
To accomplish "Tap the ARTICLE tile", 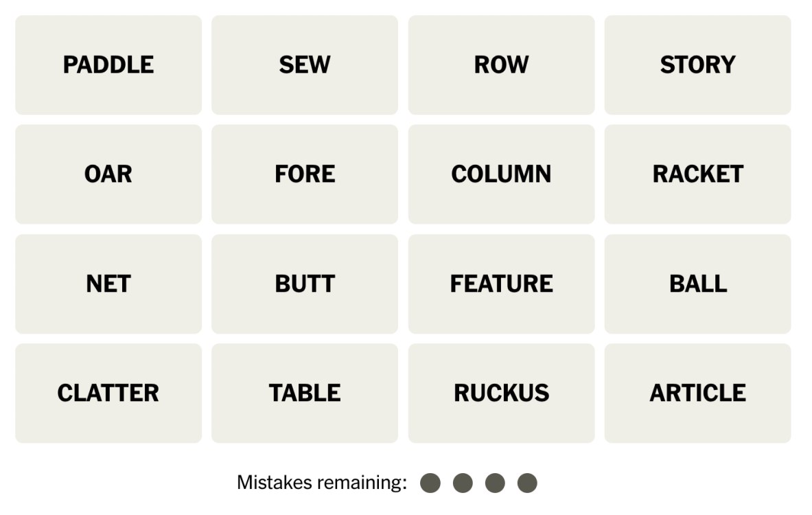I will click(x=697, y=393).
